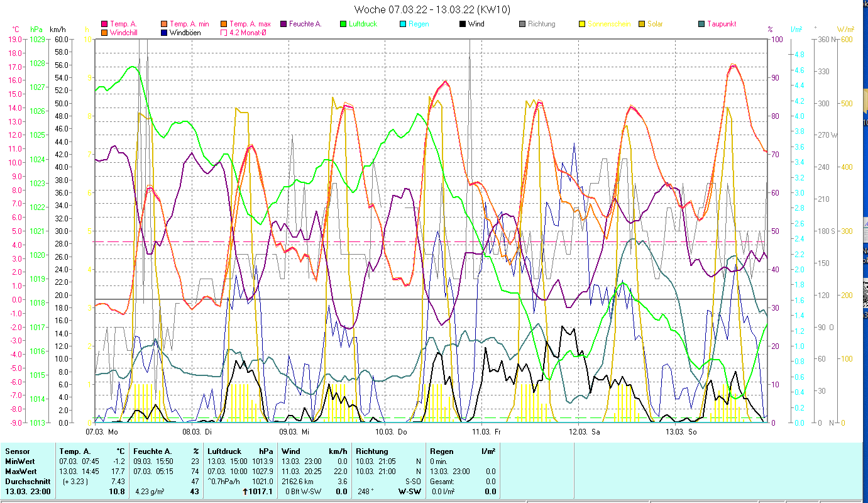This screenshot has width=868, height=503.
Task: Select the 13.03. So date label
Action: click(x=681, y=432)
